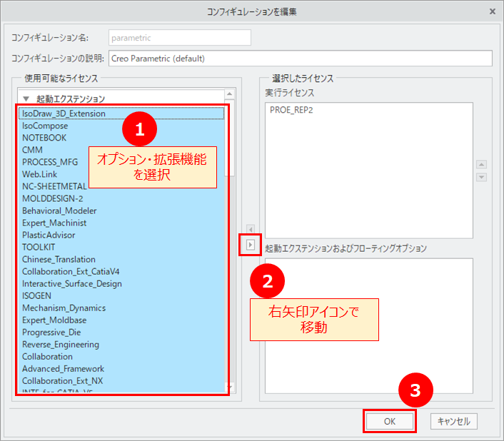504x441 pixels.
Task: Close the configuration edit dialog
Action: (492, 11)
